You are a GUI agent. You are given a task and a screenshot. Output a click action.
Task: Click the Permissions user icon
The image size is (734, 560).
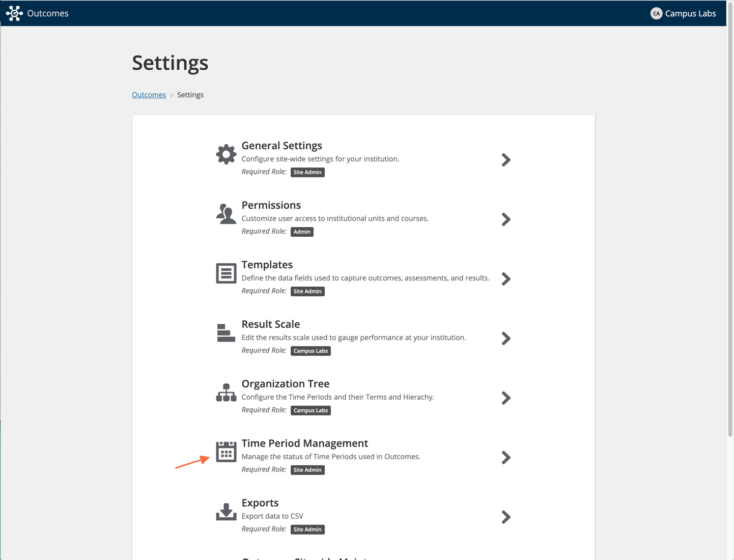tap(226, 214)
